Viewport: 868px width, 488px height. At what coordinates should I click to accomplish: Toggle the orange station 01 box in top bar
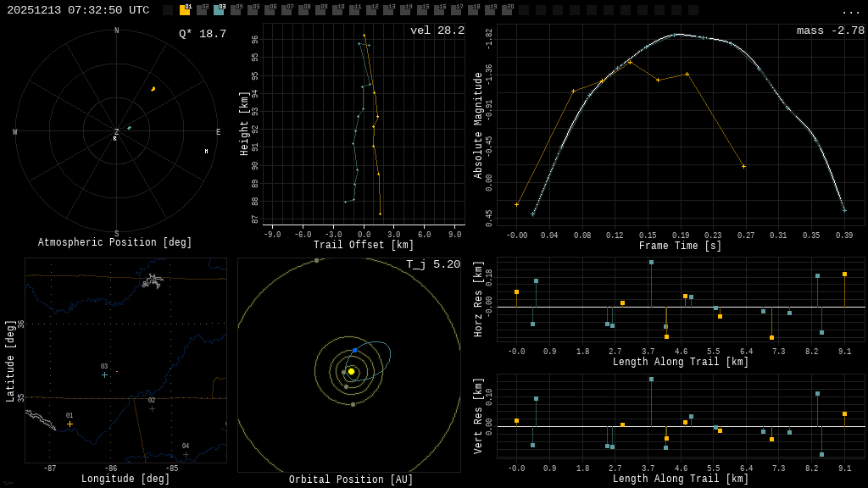click(185, 10)
